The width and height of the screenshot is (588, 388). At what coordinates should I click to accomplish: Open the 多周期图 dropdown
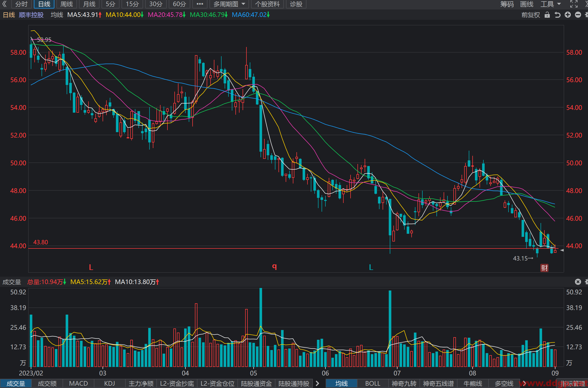tap(230, 4)
